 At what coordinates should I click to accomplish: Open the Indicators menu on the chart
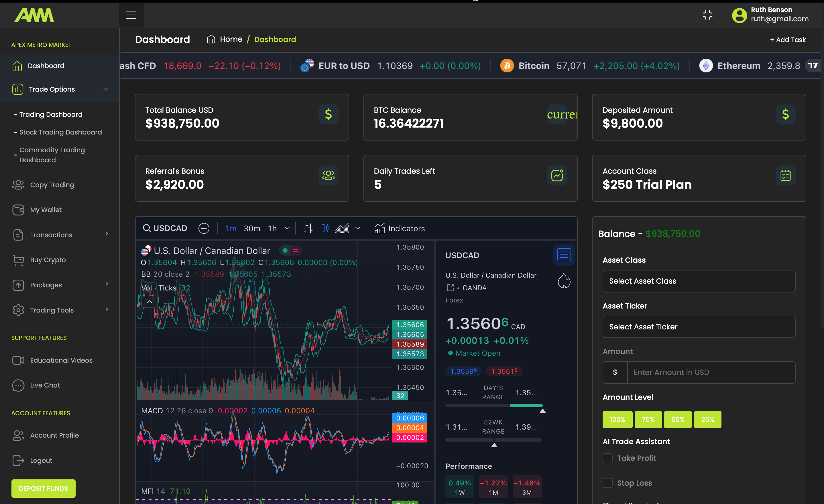[x=400, y=228]
